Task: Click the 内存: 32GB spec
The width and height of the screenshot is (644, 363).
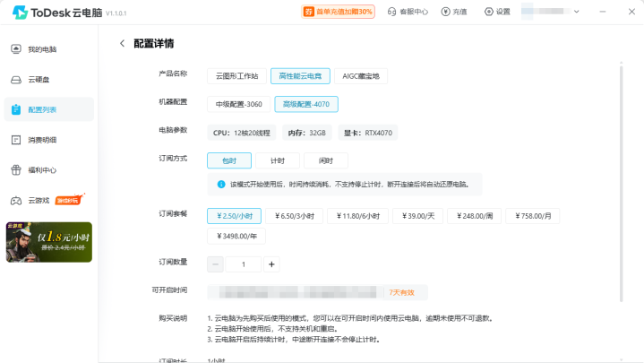Action: pos(307,133)
